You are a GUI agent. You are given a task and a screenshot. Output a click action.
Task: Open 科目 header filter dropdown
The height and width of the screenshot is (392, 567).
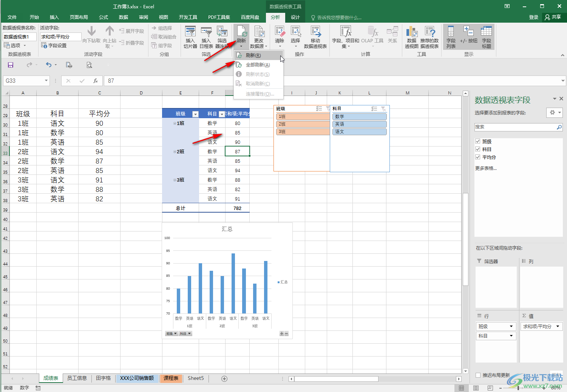222,114
